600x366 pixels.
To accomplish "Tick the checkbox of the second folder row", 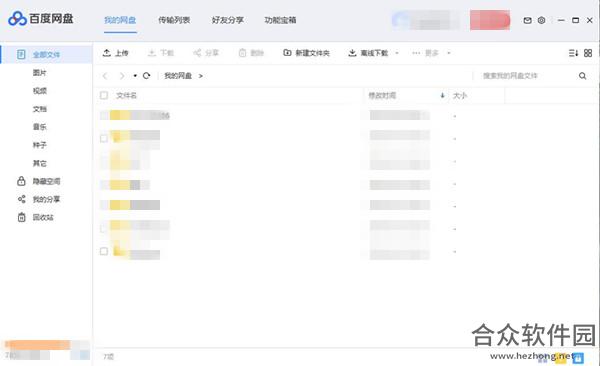I will [104, 138].
